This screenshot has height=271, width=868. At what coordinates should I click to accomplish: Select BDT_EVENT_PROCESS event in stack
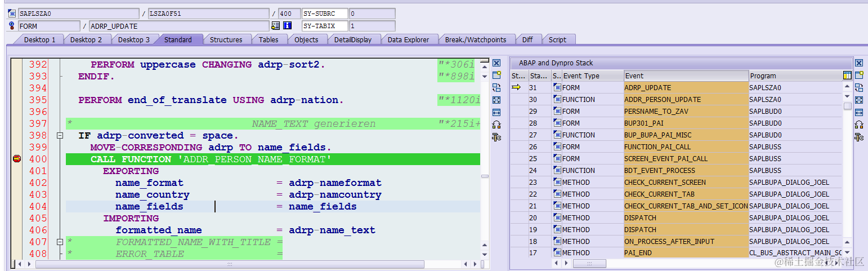(686, 170)
